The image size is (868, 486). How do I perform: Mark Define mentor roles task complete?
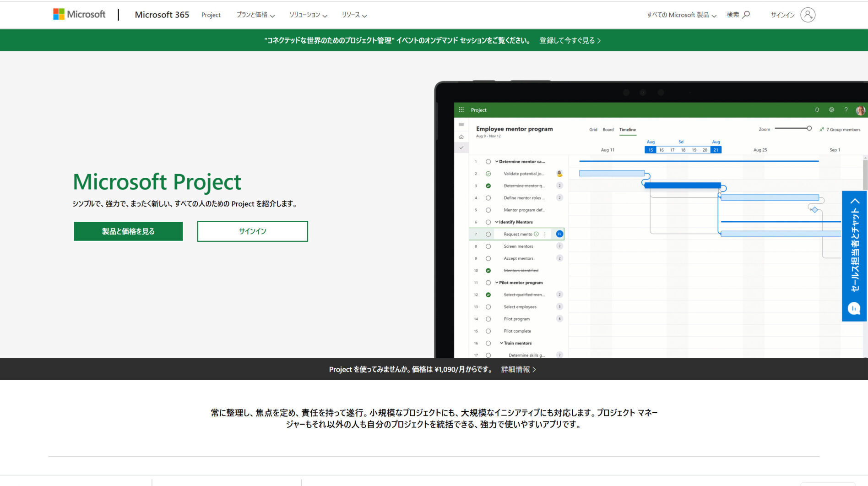488,198
